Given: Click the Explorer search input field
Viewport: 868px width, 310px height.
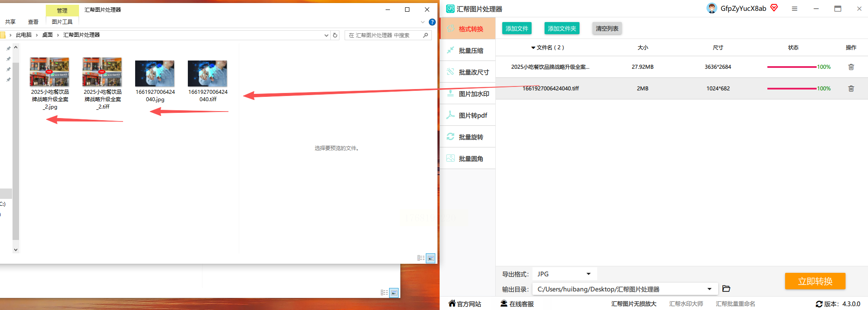Looking at the screenshot, I should (x=383, y=35).
